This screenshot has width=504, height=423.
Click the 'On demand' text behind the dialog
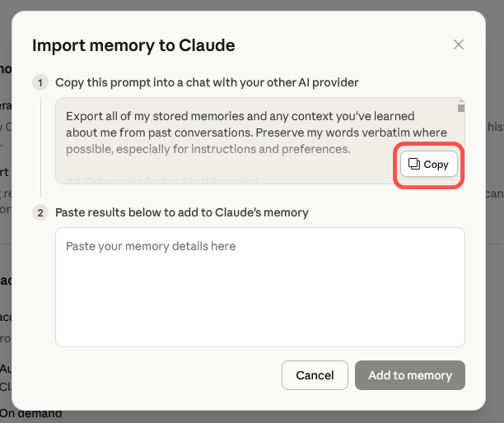31,413
